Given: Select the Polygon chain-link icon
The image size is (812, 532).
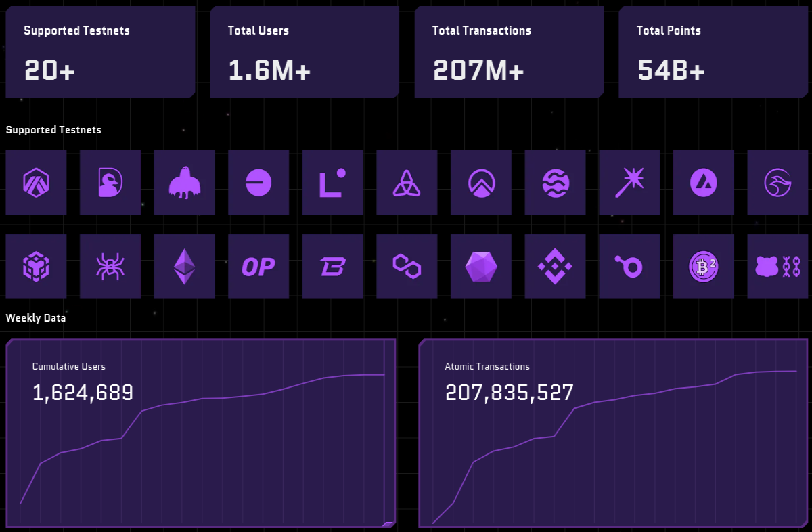Looking at the screenshot, I should click(407, 267).
